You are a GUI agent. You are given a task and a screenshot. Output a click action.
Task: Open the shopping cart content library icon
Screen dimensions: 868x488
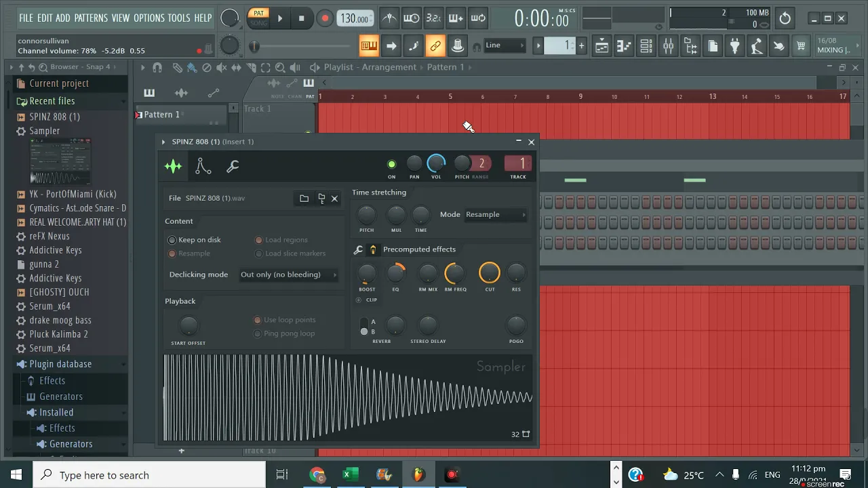[801, 46]
